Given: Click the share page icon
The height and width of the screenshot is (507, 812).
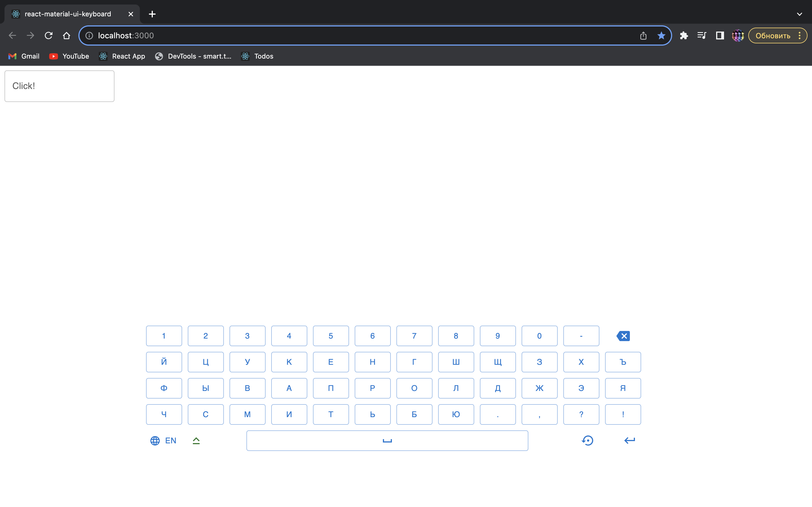Looking at the screenshot, I should 643,35.
